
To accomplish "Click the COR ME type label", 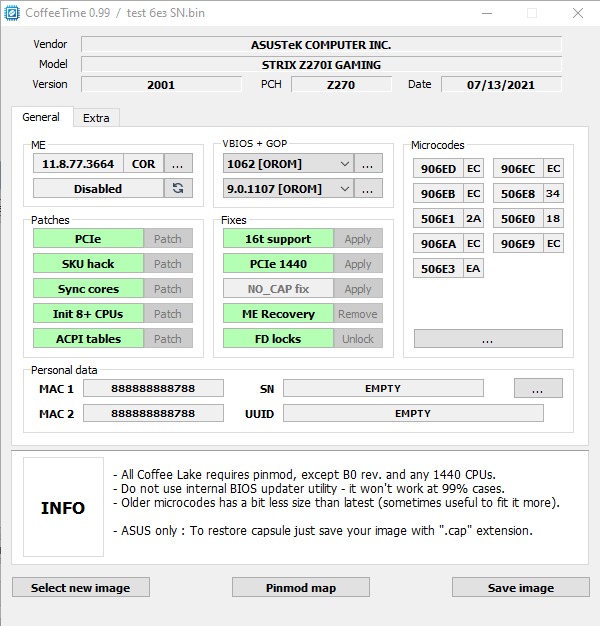I will point(144,164).
